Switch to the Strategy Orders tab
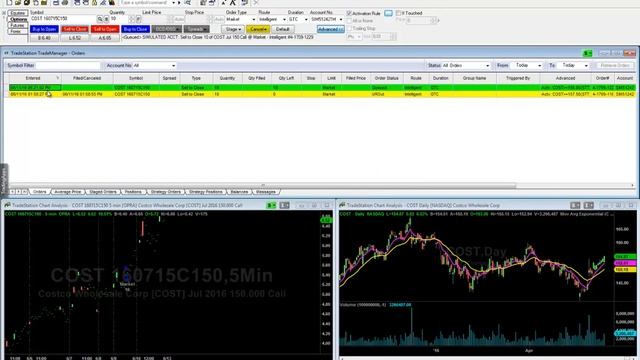640x360 pixels. (166, 192)
